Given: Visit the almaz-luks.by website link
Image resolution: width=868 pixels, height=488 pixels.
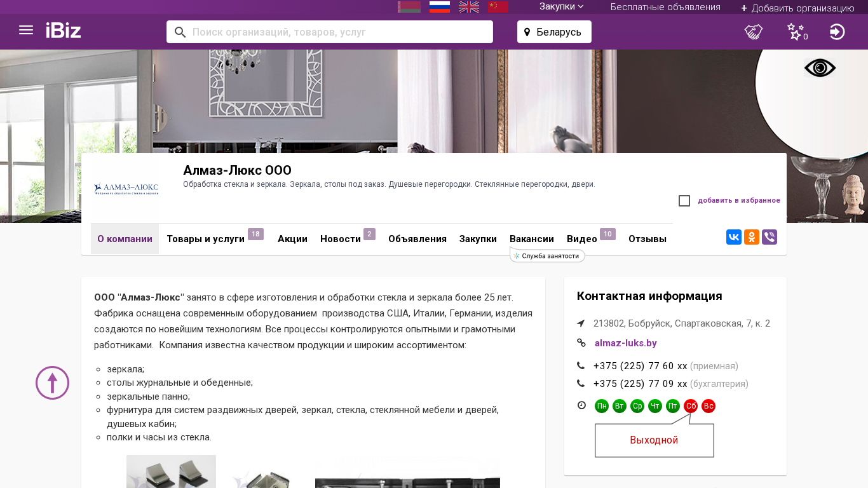Looking at the screenshot, I should (626, 343).
